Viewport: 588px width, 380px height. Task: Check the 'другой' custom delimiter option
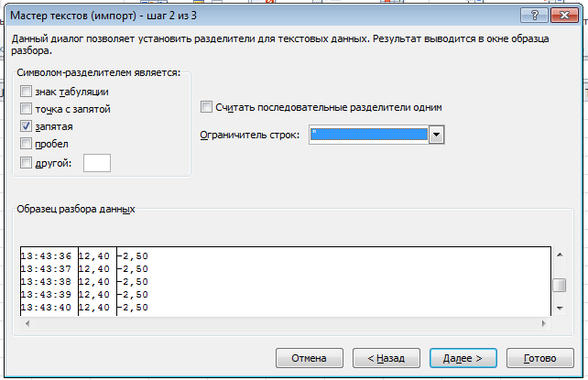[x=26, y=163]
